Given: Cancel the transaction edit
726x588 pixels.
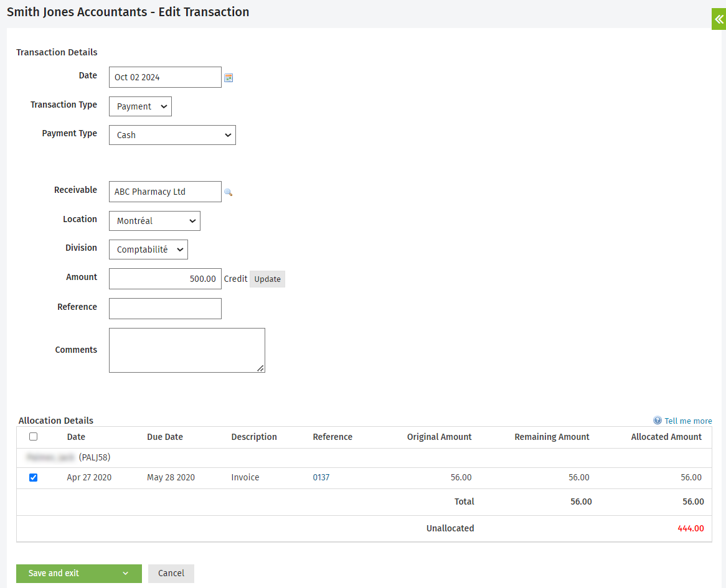Looking at the screenshot, I should pos(171,574).
